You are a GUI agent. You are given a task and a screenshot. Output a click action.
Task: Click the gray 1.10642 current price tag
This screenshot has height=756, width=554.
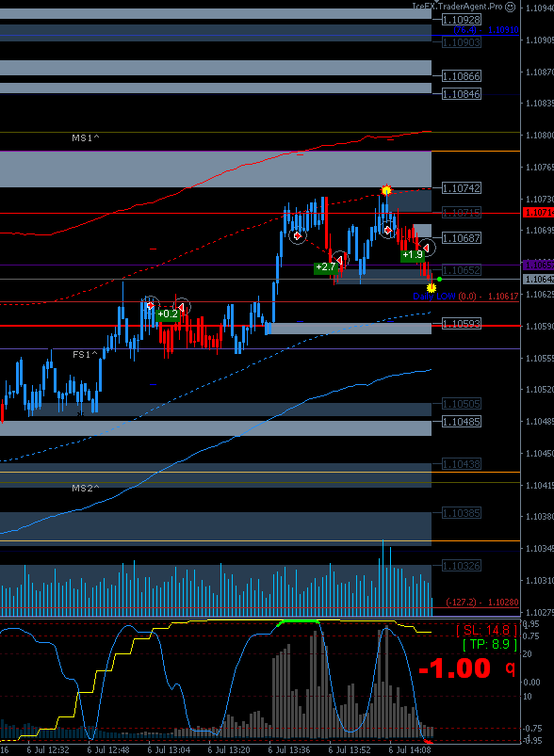pos(538,280)
